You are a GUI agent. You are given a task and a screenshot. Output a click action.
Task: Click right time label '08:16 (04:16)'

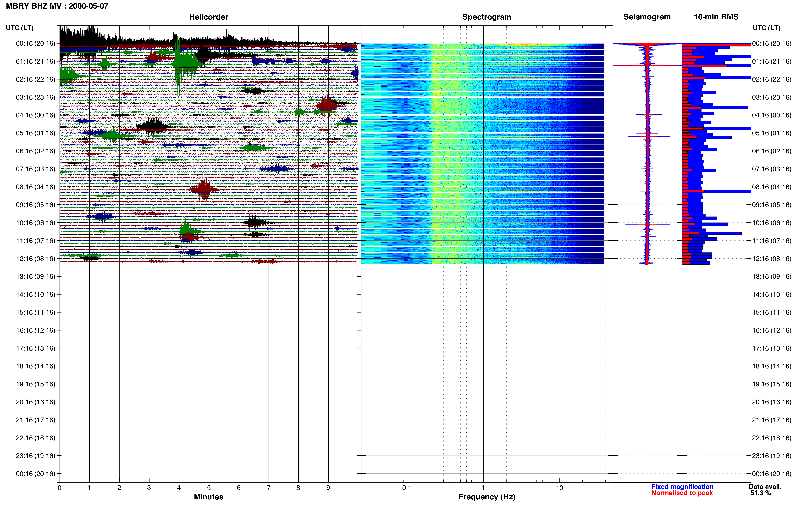point(772,187)
